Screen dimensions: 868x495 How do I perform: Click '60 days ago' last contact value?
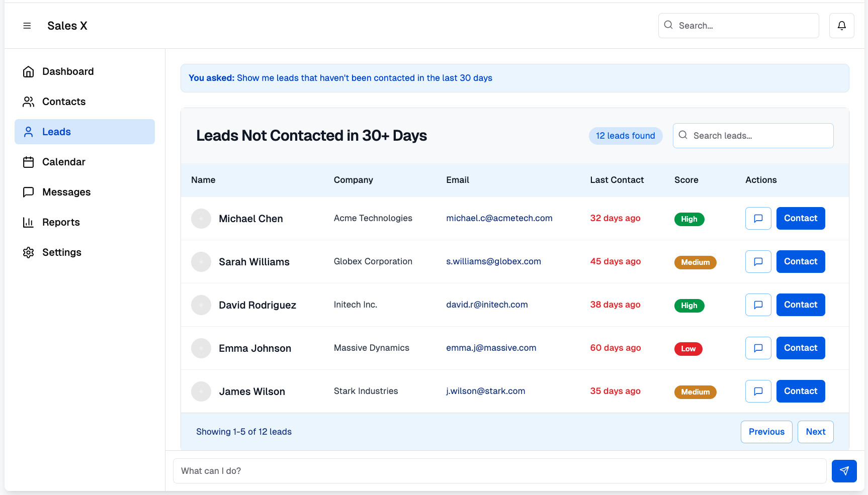click(615, 348)
